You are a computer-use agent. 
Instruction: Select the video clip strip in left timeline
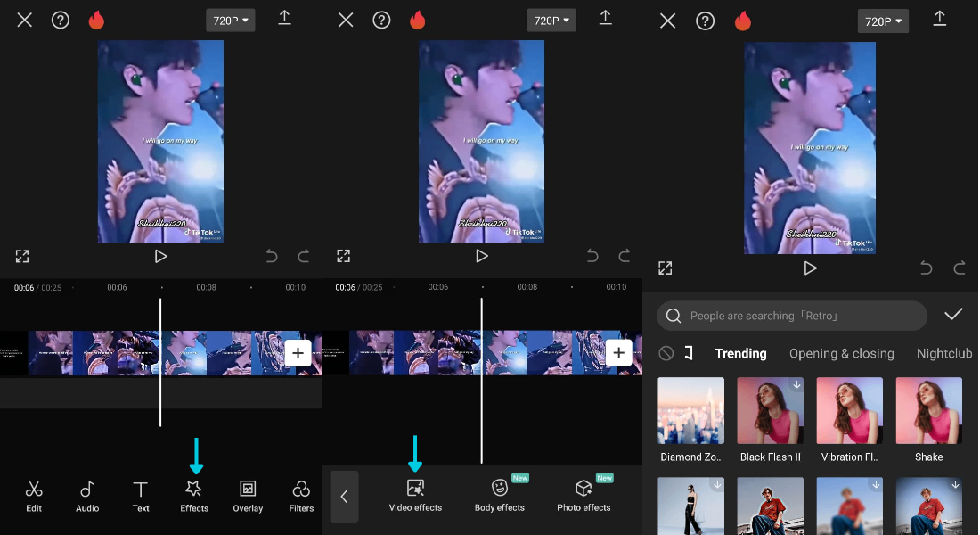point(160,353)
